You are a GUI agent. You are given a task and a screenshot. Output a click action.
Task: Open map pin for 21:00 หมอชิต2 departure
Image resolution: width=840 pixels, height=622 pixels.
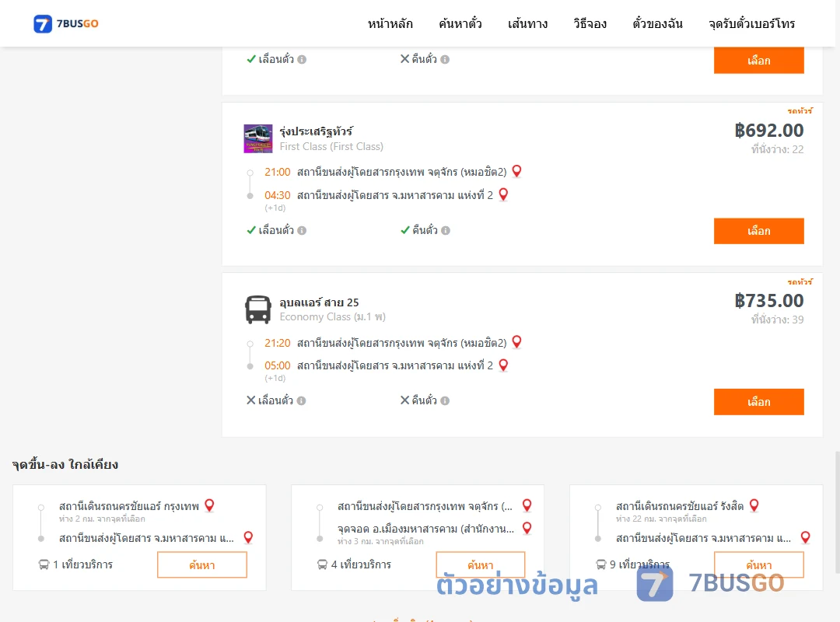(517, 171)
